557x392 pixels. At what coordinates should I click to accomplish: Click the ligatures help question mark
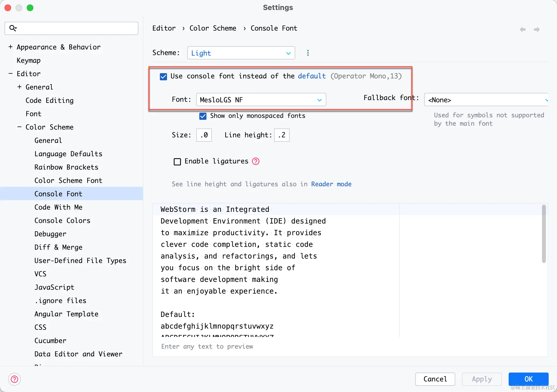(x=255, y=161)
